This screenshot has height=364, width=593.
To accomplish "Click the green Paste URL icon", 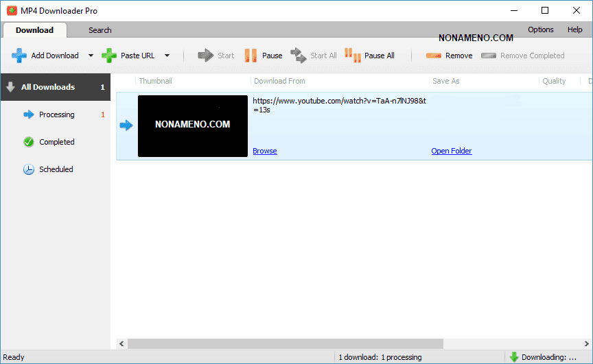I will [109, 56].
